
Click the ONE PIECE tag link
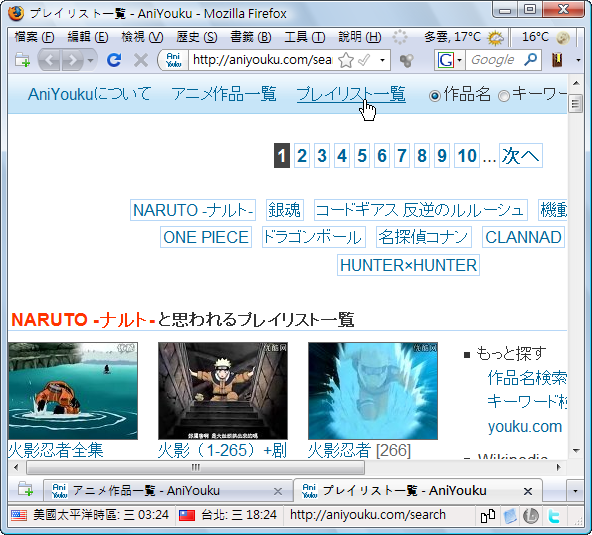(206, 237)
